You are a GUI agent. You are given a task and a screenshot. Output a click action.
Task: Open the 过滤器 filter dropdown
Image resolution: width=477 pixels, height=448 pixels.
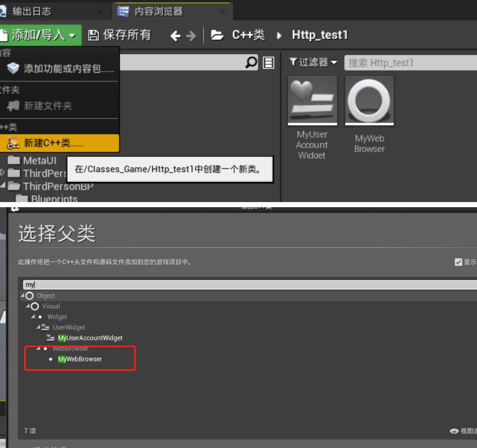pos(313,62)
